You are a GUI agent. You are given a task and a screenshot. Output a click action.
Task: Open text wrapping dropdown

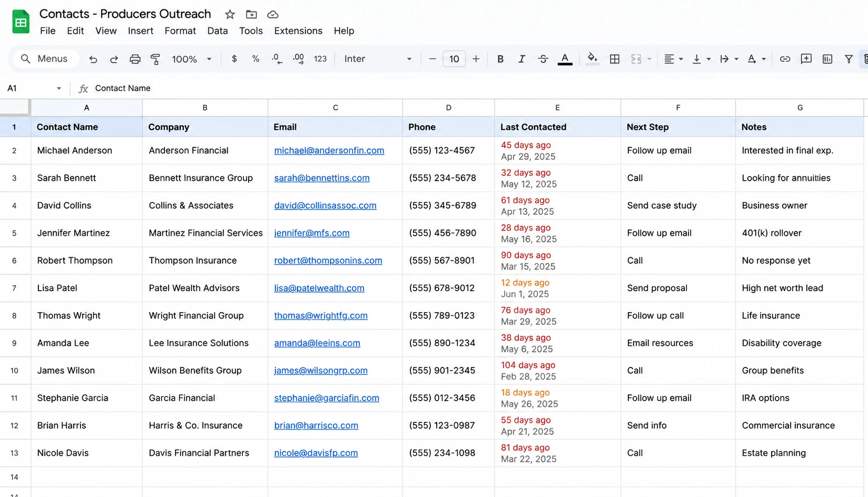tap(729, 59)
